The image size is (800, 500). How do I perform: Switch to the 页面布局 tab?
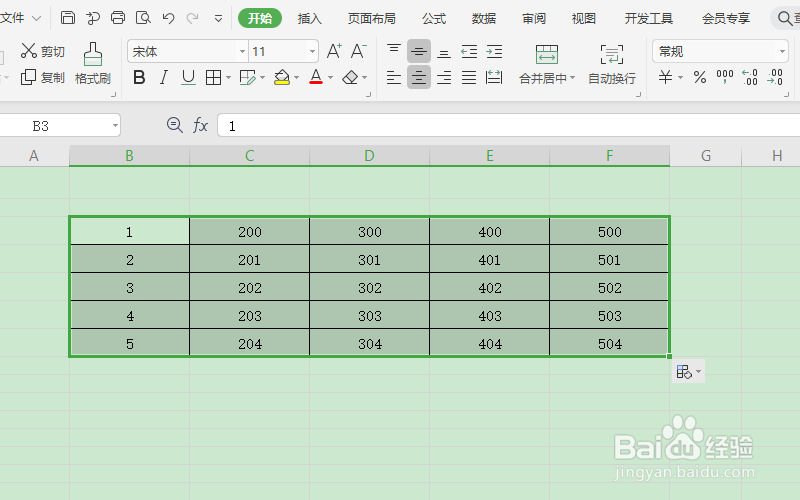[x=371, y=19]
